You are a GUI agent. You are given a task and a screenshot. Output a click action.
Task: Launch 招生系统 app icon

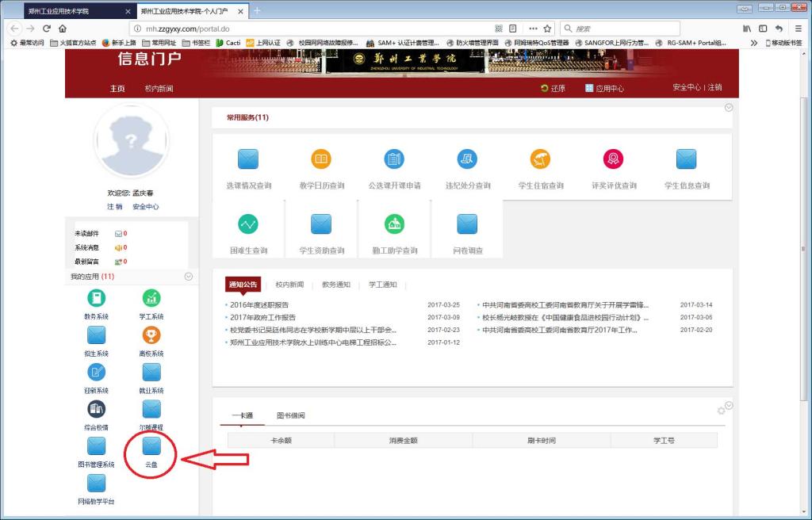tap(96, 335)
